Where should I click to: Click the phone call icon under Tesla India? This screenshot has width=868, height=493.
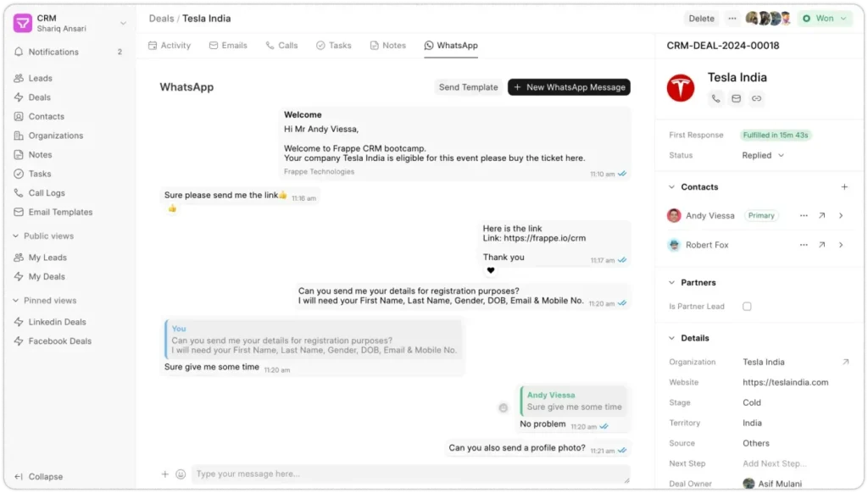click(x=716, y=99)
